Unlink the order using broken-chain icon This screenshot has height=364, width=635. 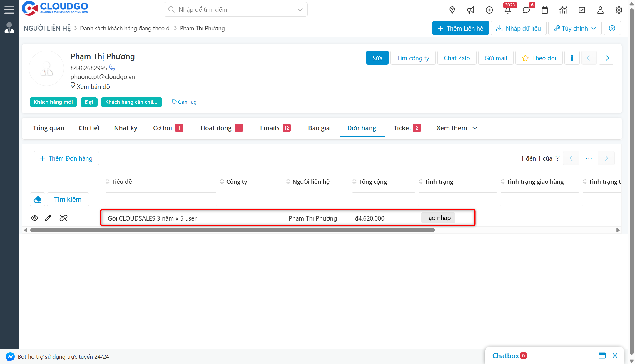[x=63, y=218]
